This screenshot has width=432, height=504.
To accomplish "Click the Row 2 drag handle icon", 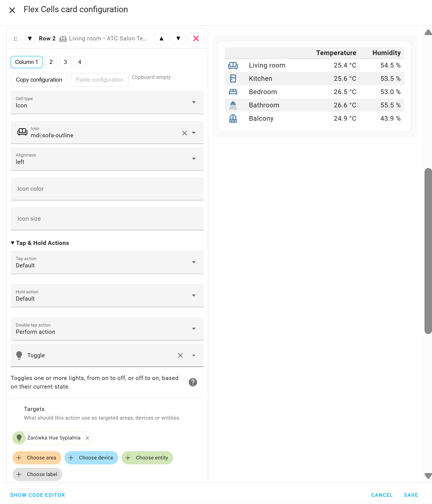I will click(15, 39).
